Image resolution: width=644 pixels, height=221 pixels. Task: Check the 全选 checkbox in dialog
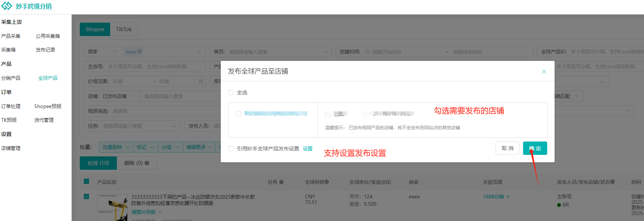click(231, 92)
